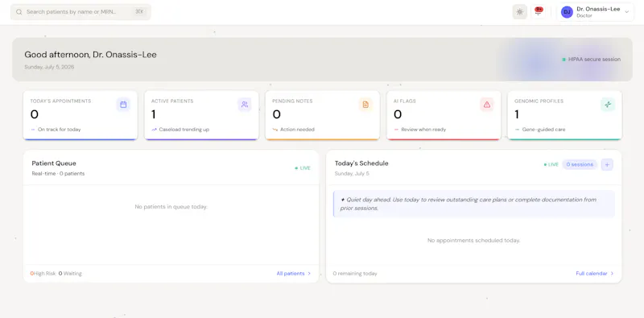Viewport: 644px width, 318px height.
Task: Click the Pending Notes document icon
Action: 365,105
